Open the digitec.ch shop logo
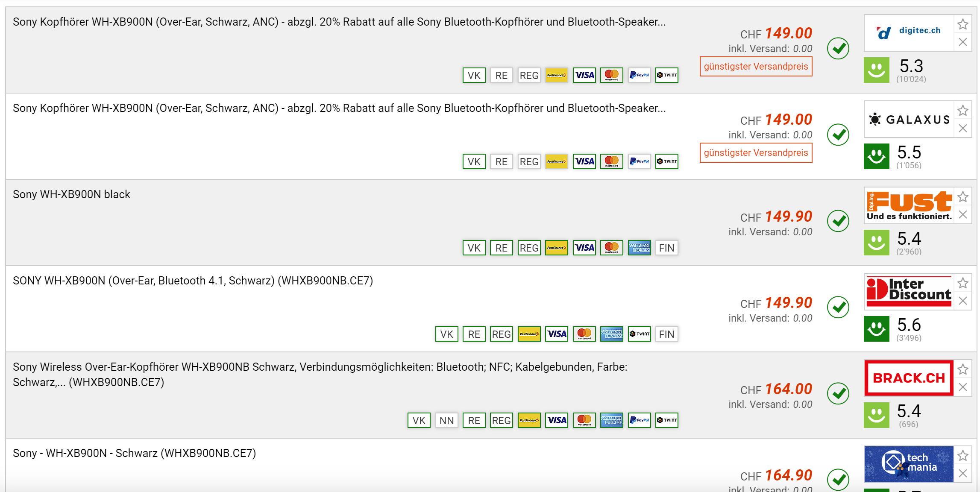980x492 pixels. click(x=909, y=32)
